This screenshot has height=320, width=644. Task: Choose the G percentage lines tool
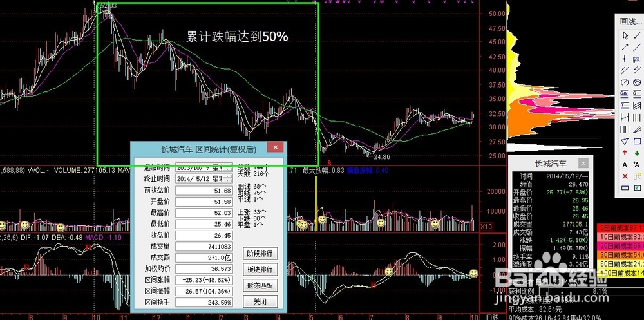click(637, 93)
